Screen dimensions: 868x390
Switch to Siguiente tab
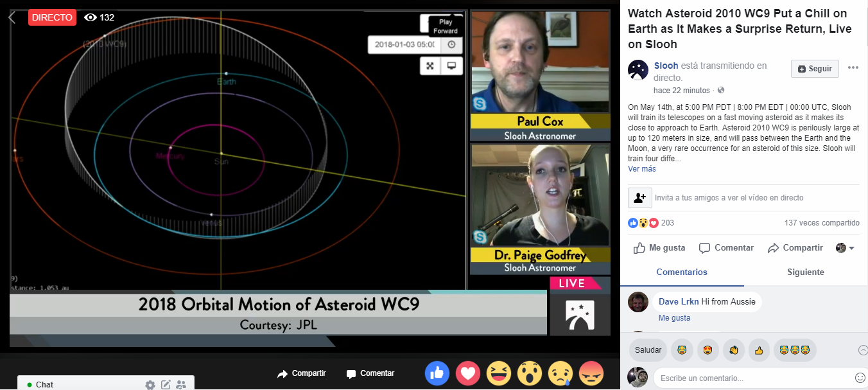[x=806, y=272]
